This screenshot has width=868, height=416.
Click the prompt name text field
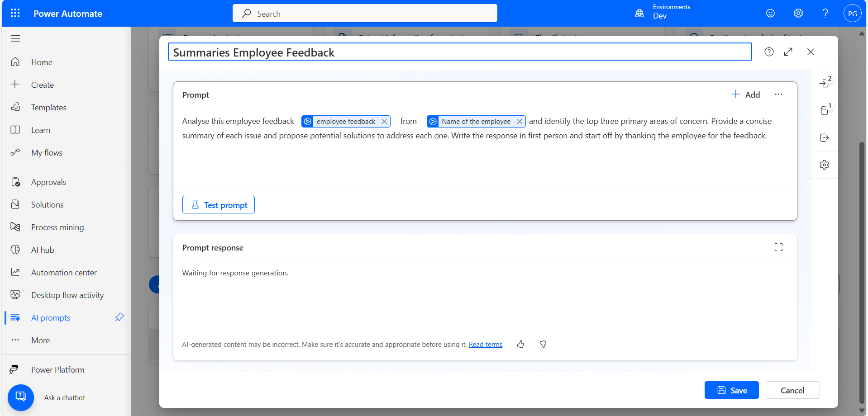(x=459, y=52)
